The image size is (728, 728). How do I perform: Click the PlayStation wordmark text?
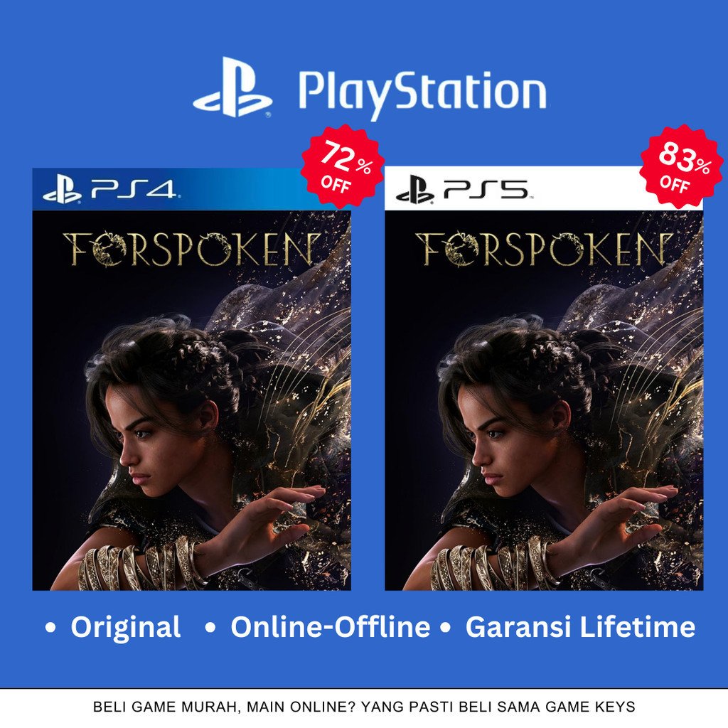point(422,93)
